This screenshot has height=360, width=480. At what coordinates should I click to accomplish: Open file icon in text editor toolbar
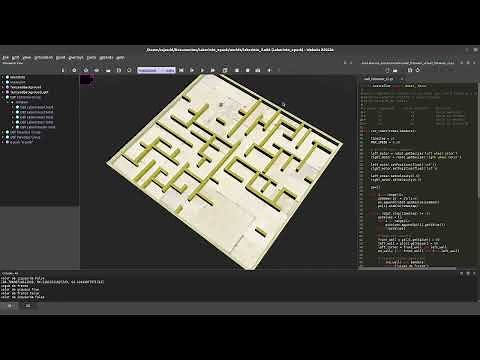tap(395, 70)
